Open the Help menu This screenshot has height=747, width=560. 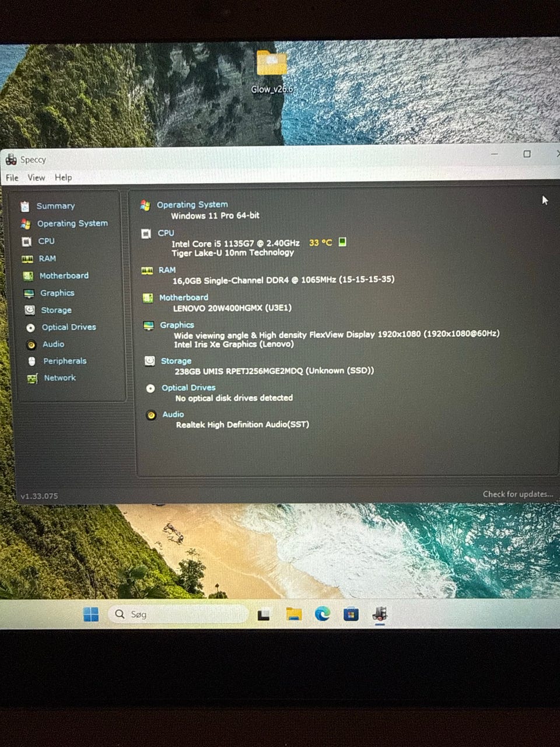pos(63,177)
